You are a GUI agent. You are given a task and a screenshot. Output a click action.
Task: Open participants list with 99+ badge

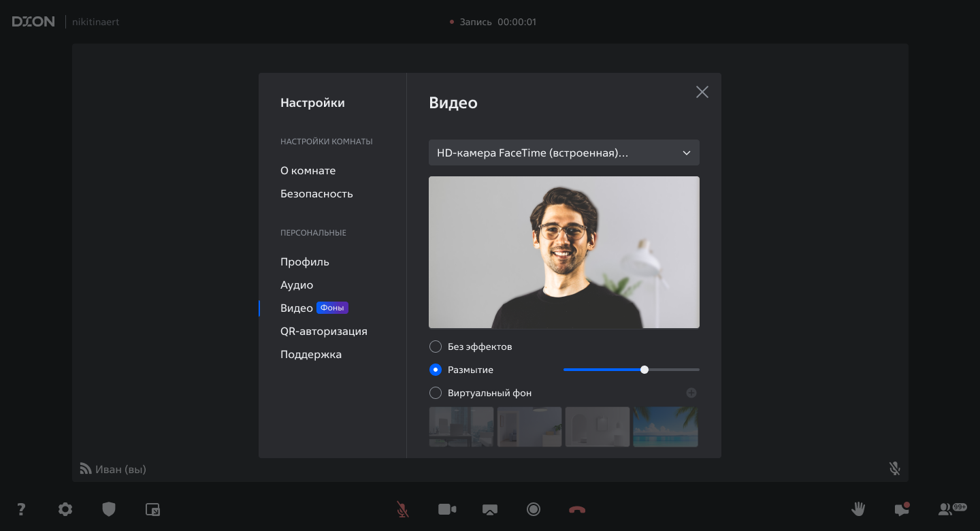952,509
